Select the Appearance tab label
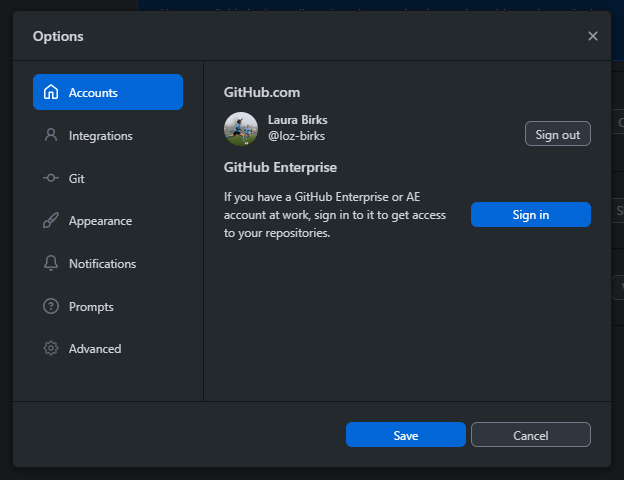 pyautogui.click(x=100, y=221)
